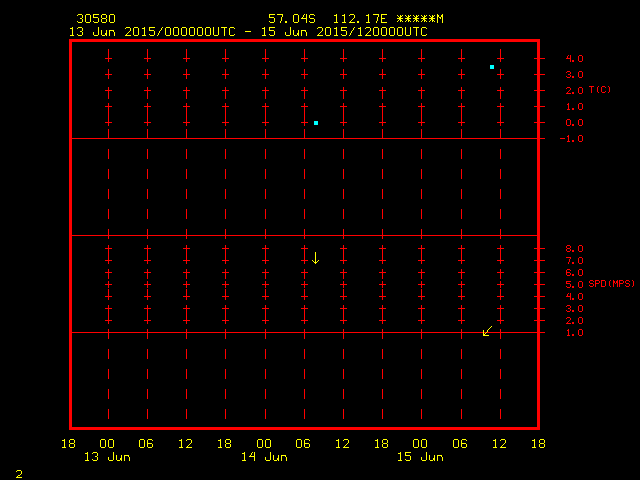Screen dimensions: 640x480
Task: Click the 15 Jun date label
Action: click(x=420, y=457)
